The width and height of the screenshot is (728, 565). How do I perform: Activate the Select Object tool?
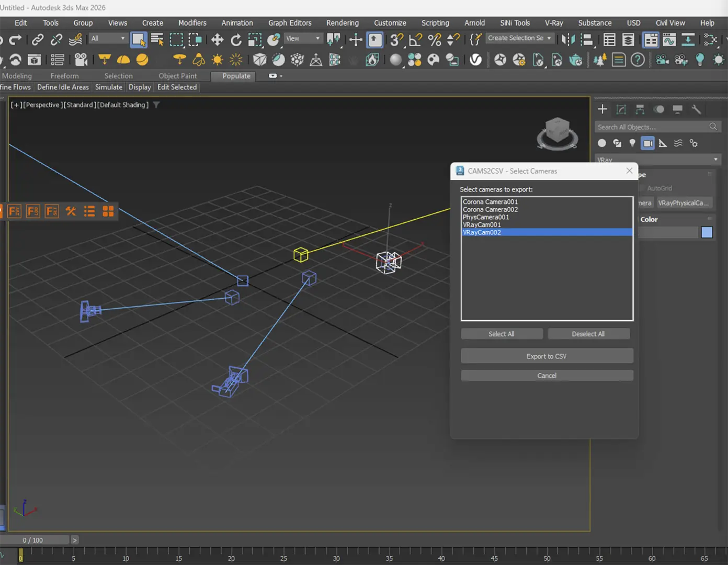[x=138, y=39]
